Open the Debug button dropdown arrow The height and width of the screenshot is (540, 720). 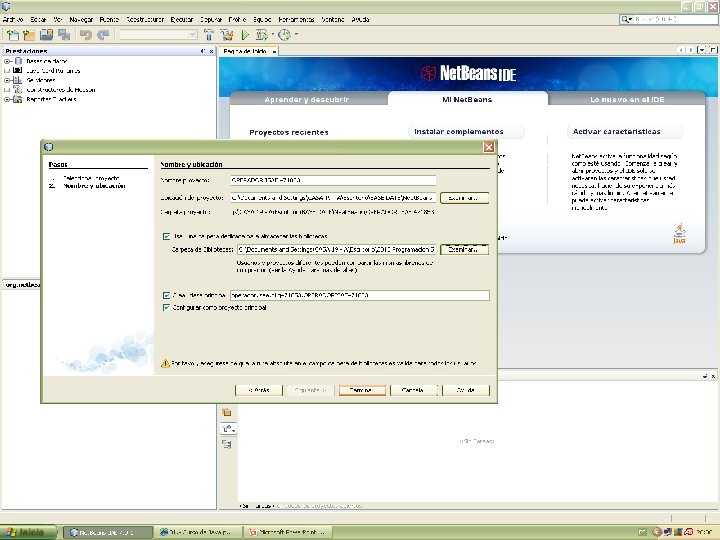coord(272,34)
